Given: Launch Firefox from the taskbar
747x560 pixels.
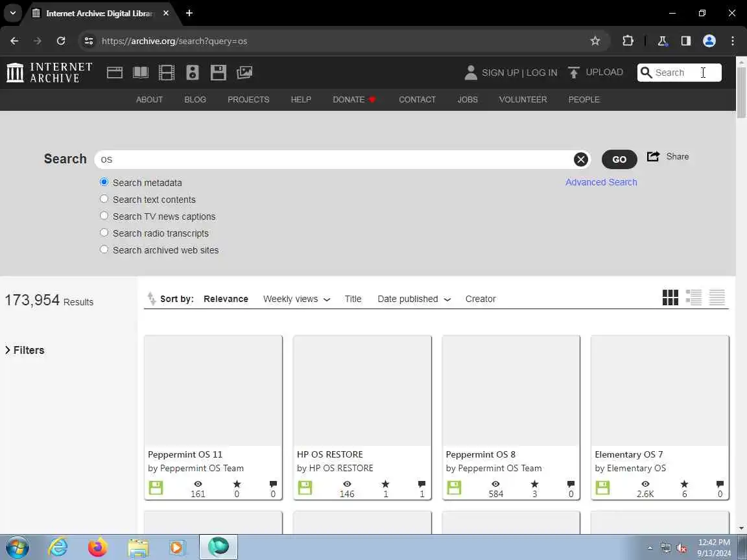Looking at the screenshot, I should click(98, 548).
